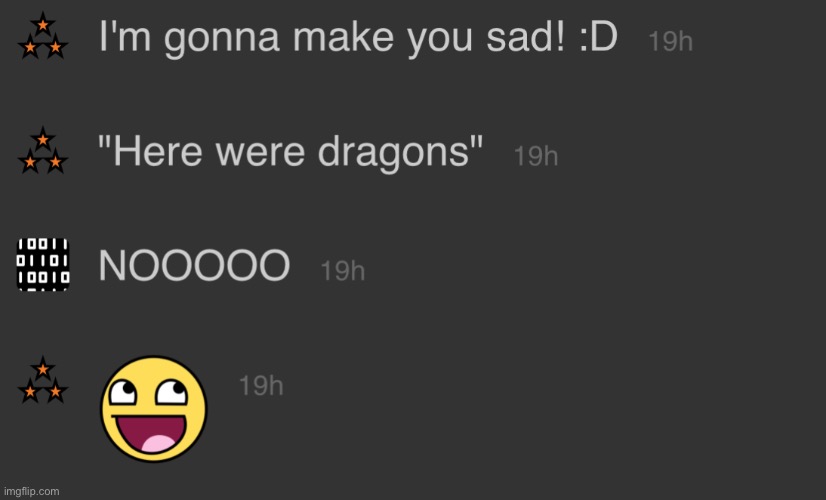Screen dimensions: 826x500
Task: Open the star avatar beside "I'm gonna make you sad!"
Action: 43,36
